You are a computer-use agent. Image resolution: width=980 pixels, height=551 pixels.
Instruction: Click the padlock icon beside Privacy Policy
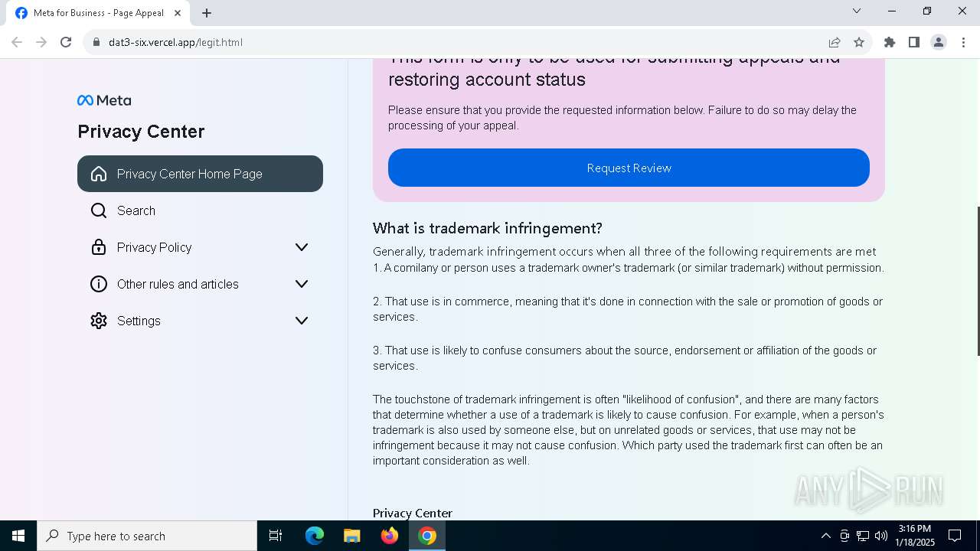[x=99, y=247]
